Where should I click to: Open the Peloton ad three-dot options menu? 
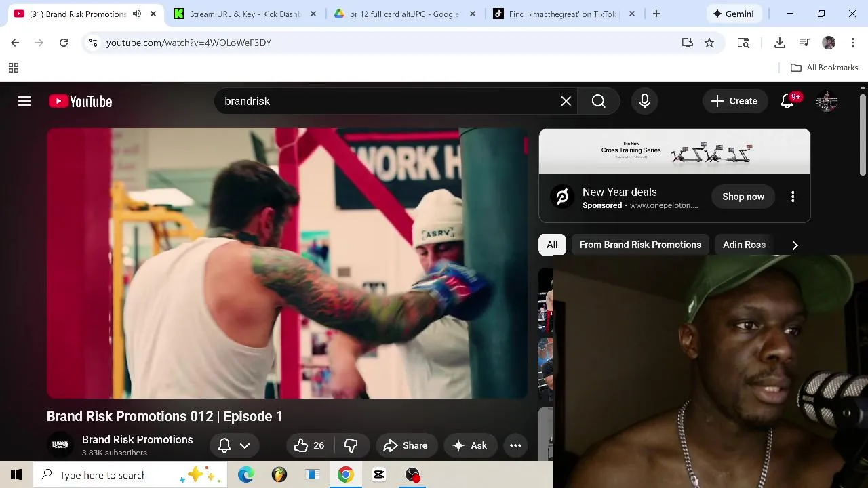(793, 197)
